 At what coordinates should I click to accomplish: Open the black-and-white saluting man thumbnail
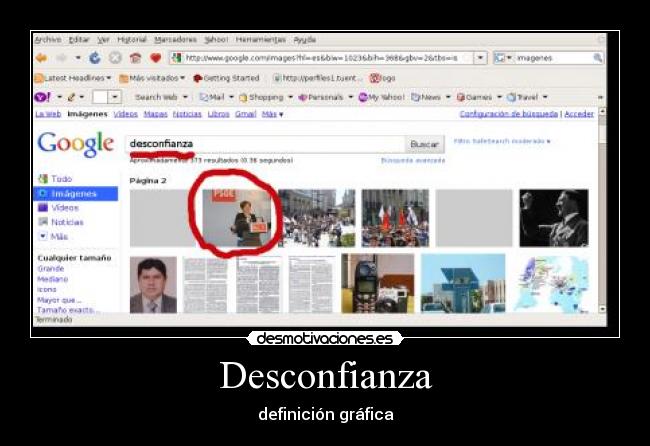coord(554,218)
